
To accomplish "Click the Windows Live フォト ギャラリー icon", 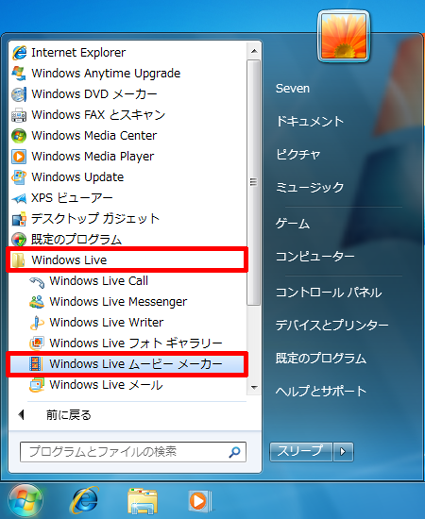I will pyautogui.click(x=37, y=343).
